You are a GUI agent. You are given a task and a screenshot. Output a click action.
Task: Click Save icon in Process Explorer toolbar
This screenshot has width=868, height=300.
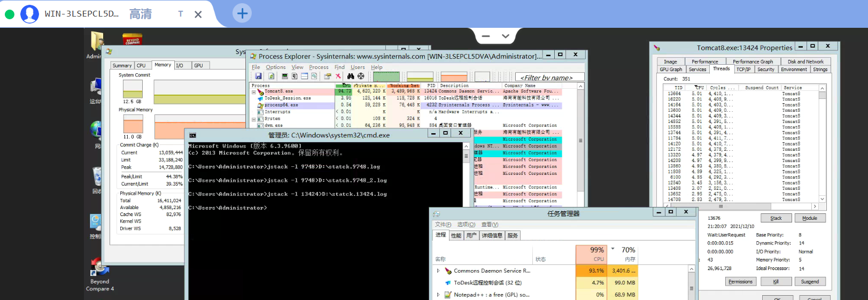258,76
